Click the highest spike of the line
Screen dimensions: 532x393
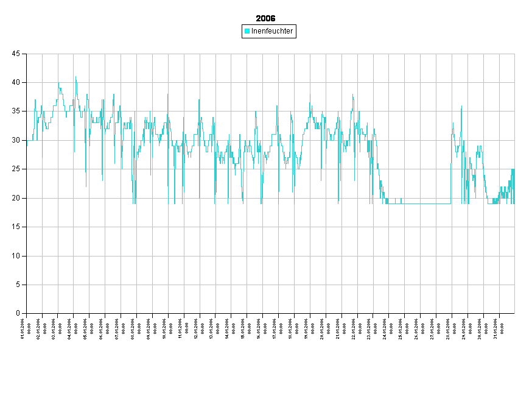click(75, 77)
